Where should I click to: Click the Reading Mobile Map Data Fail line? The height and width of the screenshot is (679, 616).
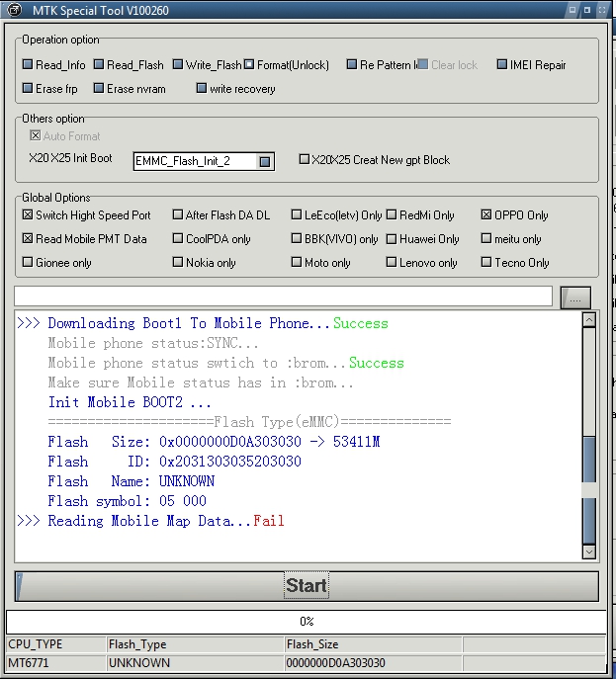150,521
